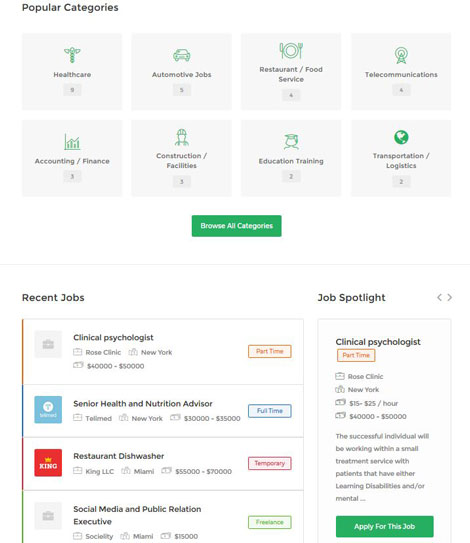Click the Transportation / Logistics globe icon
This screenshot has width=470, height=543.
click(401, 137)
